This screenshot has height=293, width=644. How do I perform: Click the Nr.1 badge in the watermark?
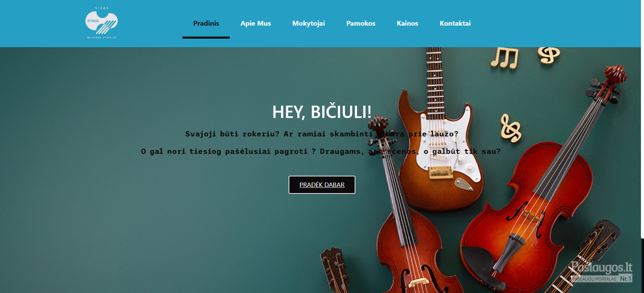(x=626, y=279)
